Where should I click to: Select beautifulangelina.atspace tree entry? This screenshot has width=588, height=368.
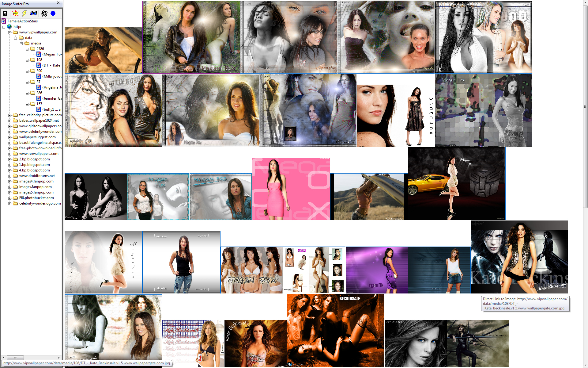click(x=40, y=143)
